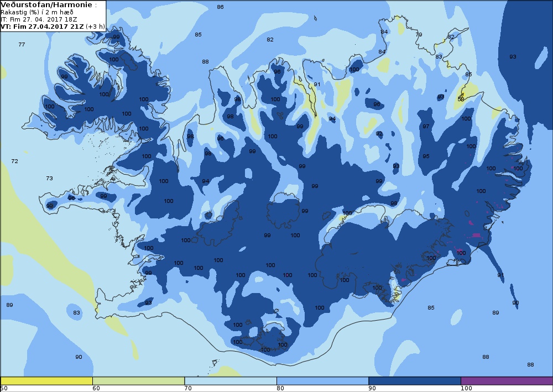The width and height of the screenshot is (553, 392).
Task: Click the 'VT: Fim 27.04.2017 21Z (+3 h)' line
Action: pos(53,27)
